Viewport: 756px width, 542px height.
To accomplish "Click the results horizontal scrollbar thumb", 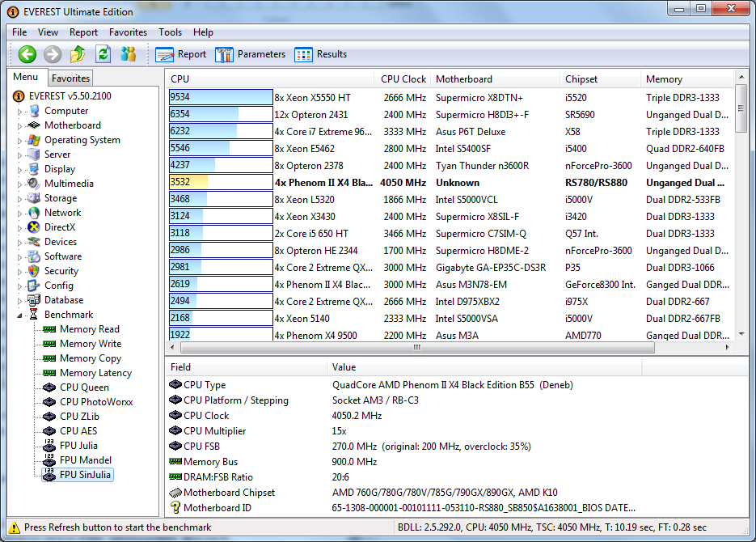I will click(x=417, y=347).
